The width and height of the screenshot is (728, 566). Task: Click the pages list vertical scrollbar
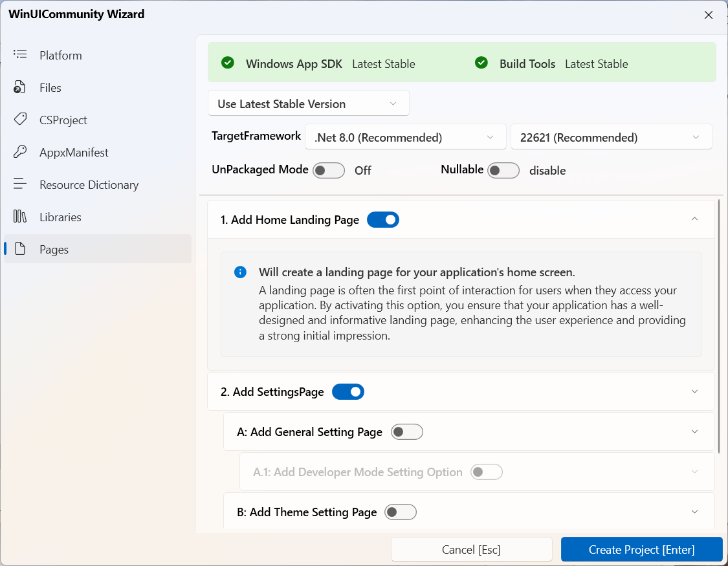click(x=719, y=327)
